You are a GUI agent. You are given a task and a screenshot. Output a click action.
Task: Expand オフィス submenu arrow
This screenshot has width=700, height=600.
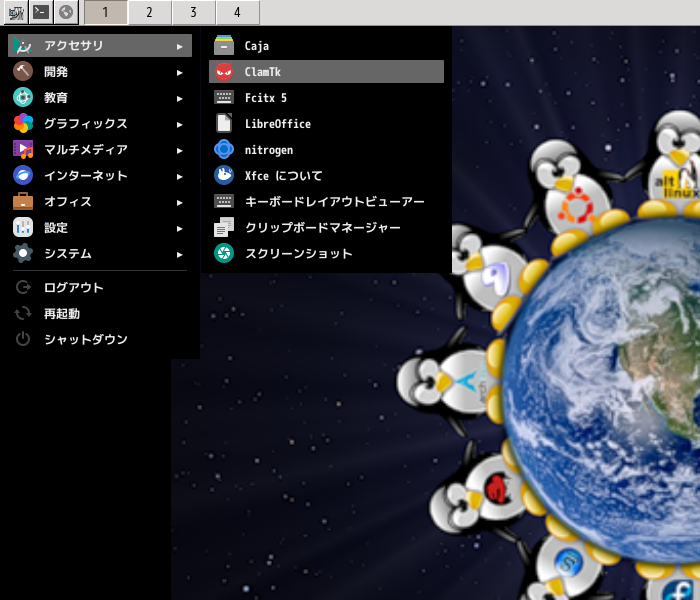tap(179, 203)
